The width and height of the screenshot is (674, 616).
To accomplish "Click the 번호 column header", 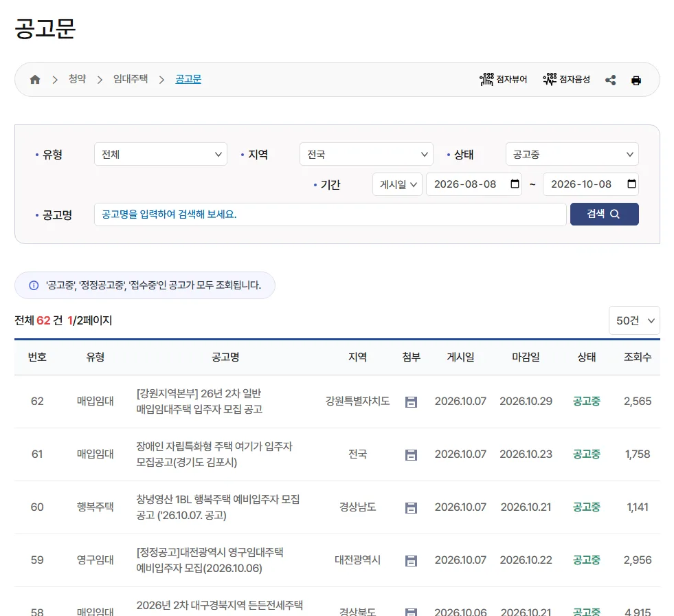I will (37, 357).
